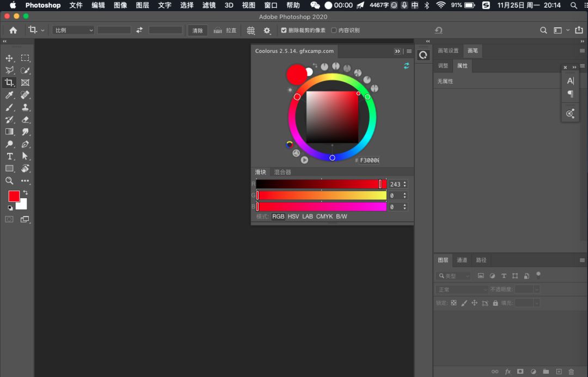Switch to the 通道 tab

(x=462, y=260)
